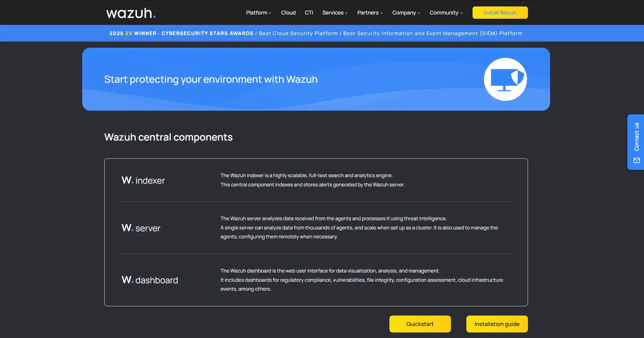The image size is (644, 338).
Task: Click the Wazuh logo in header
Action: click(x=131, y=13)
